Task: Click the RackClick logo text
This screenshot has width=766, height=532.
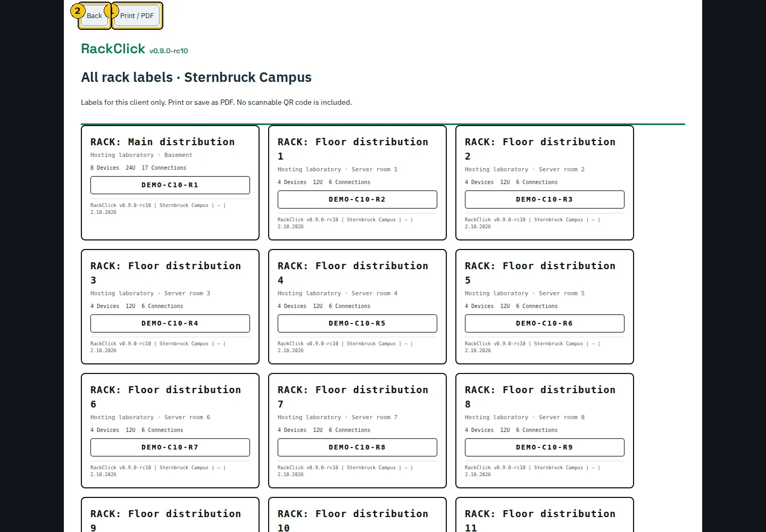Action: click(113, 48)
